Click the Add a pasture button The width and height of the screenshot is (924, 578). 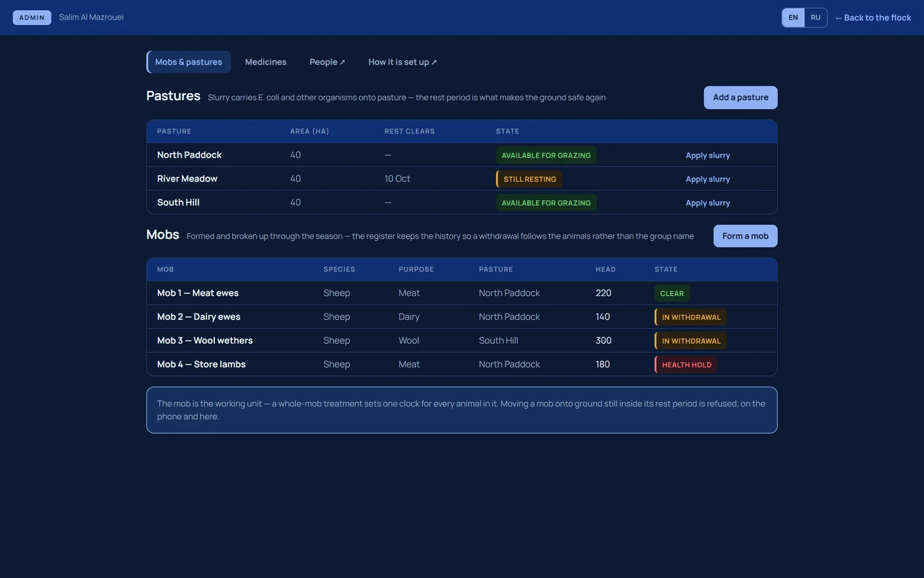click(x=740, y=98)
